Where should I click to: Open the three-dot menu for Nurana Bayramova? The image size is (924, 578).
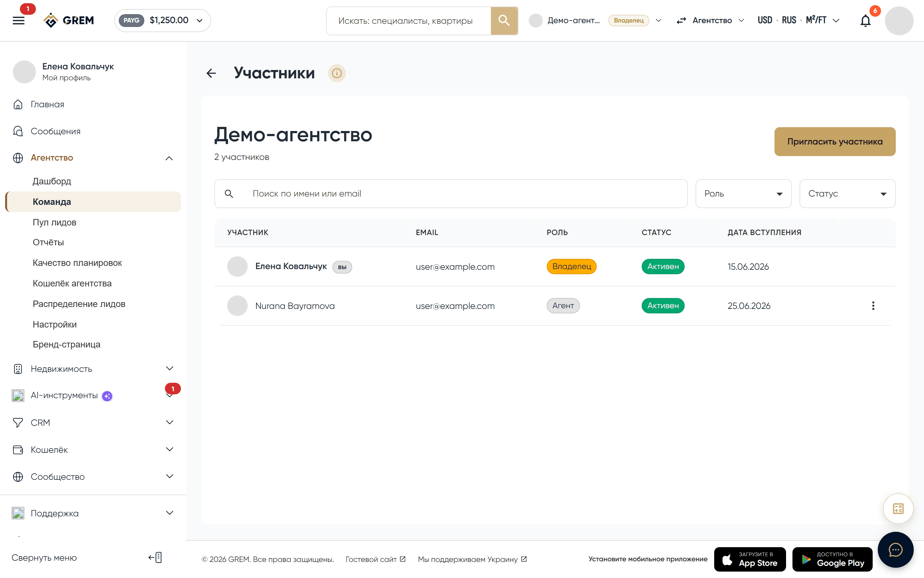[873, 305]
